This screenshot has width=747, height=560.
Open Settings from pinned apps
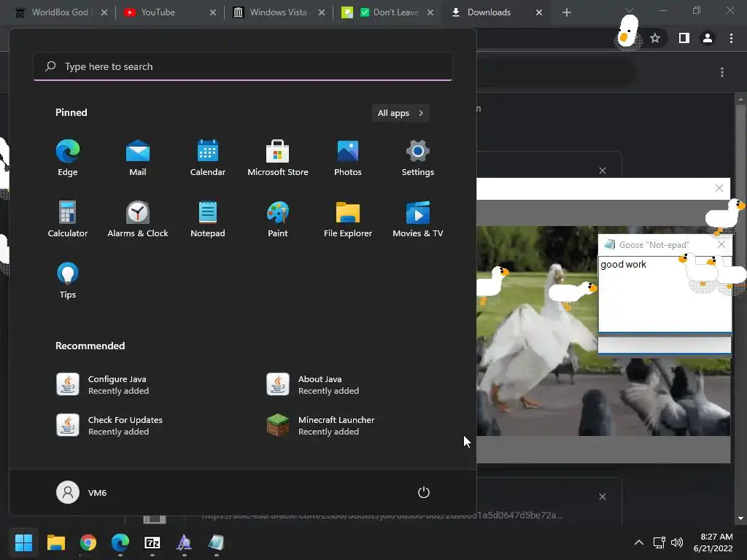418,158
